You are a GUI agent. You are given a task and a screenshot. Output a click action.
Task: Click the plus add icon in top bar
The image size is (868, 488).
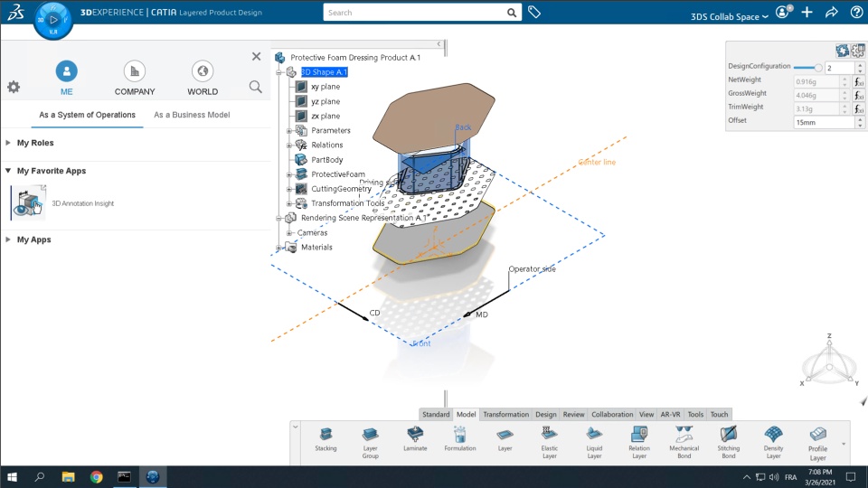(807, 12)
